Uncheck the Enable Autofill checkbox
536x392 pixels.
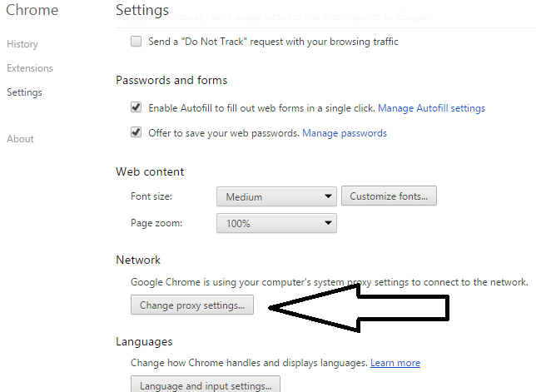point(136,108)
